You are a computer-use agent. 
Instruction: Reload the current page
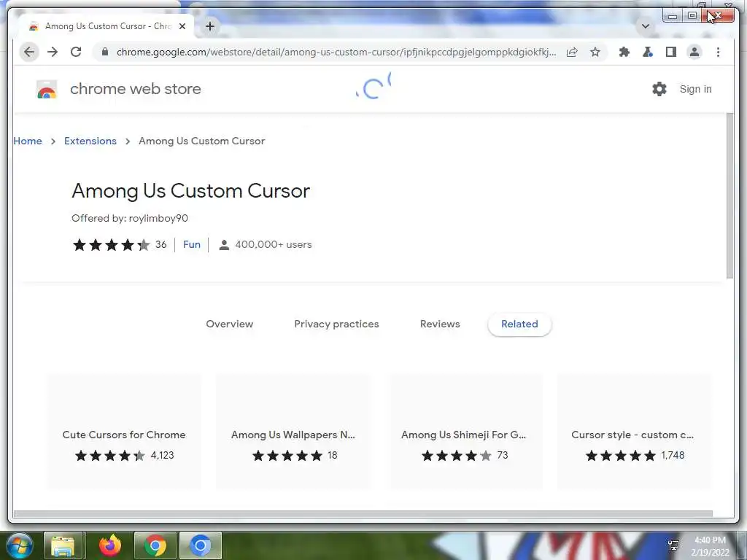(x=76, y=52)
